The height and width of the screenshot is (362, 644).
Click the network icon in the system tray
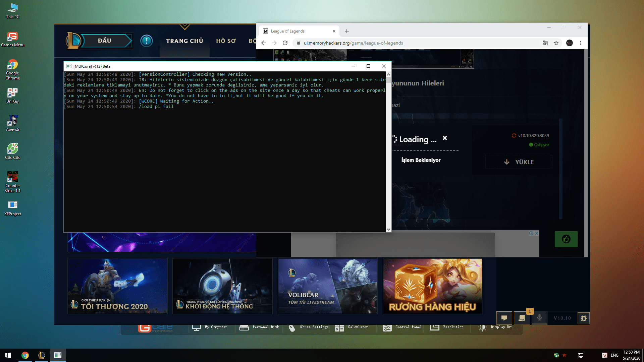[581, 355]
